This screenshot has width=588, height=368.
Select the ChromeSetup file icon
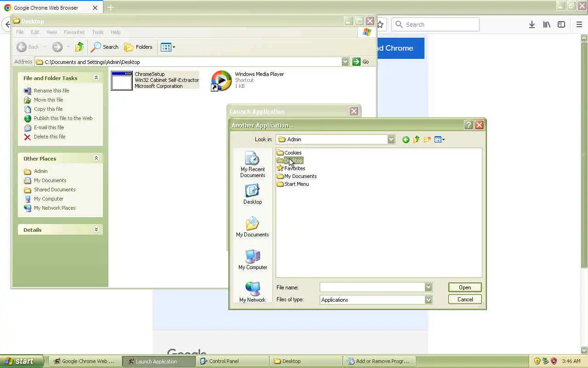click(122, 80)
